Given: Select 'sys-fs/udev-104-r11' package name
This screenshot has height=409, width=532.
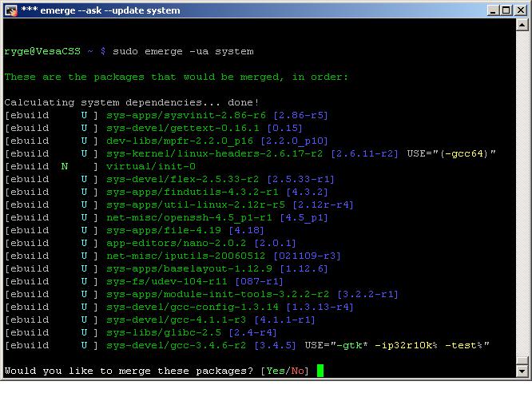Looking at the screenshot, I should (x=167, y=281).
